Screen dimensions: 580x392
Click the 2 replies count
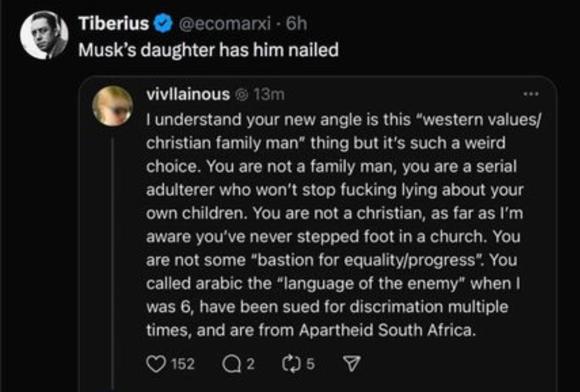tap(250, 364)
